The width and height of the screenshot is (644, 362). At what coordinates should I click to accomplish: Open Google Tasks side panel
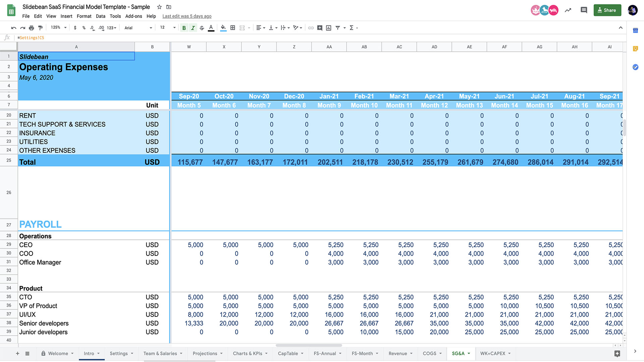[635, 67]
